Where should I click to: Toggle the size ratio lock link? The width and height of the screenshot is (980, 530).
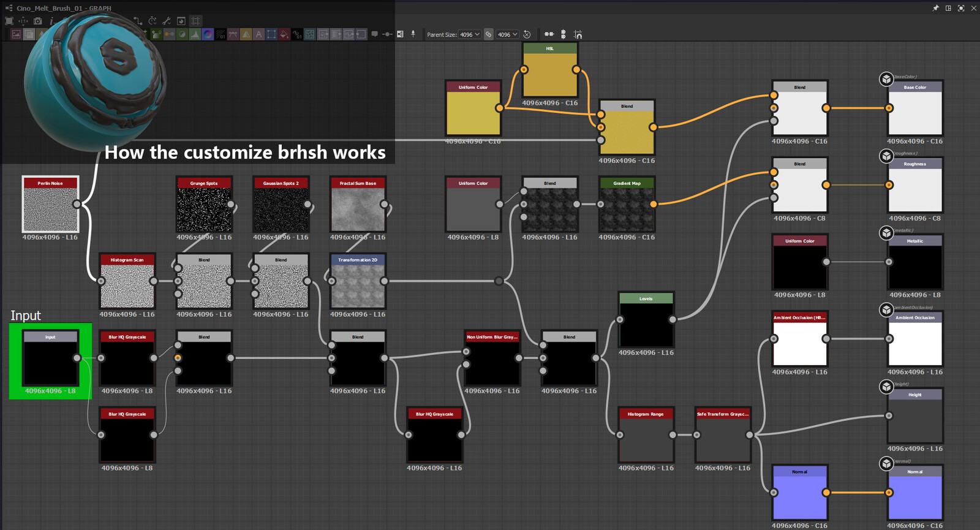[488, 34]
